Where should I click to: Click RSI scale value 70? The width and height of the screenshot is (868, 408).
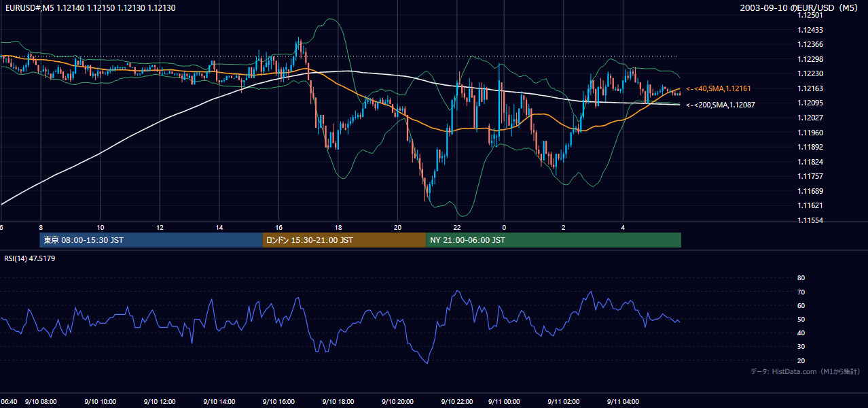point(801,292)
